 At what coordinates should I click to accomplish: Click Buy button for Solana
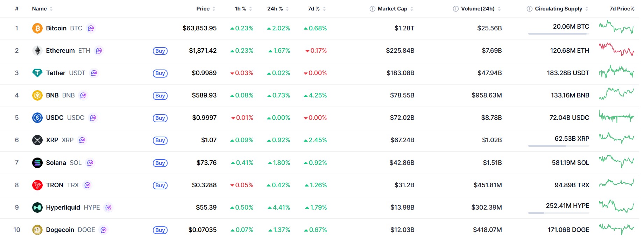(x=160, y=163)
